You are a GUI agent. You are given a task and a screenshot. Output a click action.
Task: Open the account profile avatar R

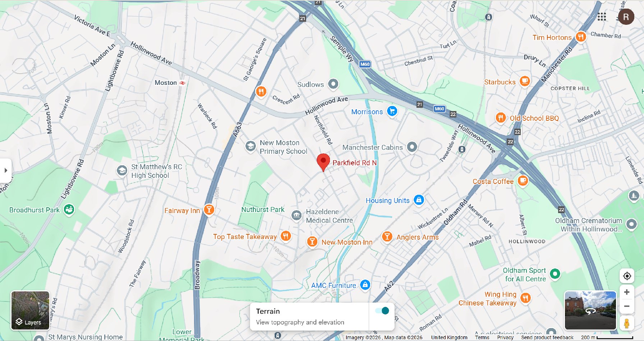[x=626, y=17]
